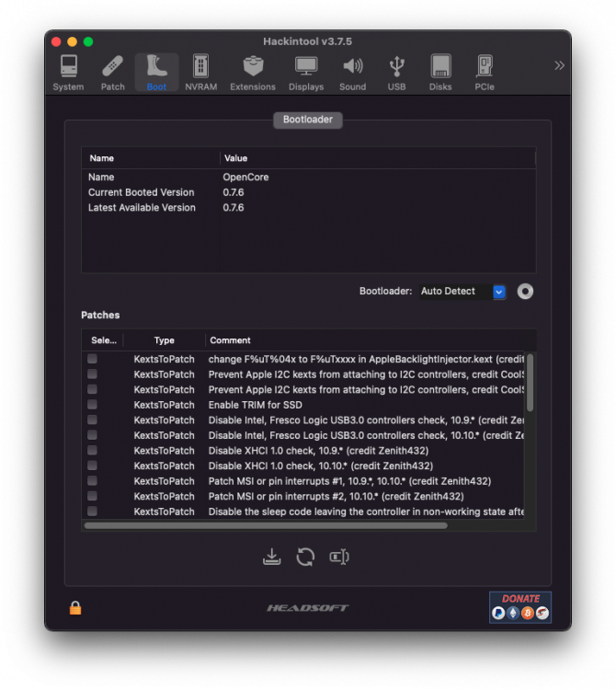This screenshot has width=616, height=690.
Task: Click the Comment column header
Action: pos(230,340)
